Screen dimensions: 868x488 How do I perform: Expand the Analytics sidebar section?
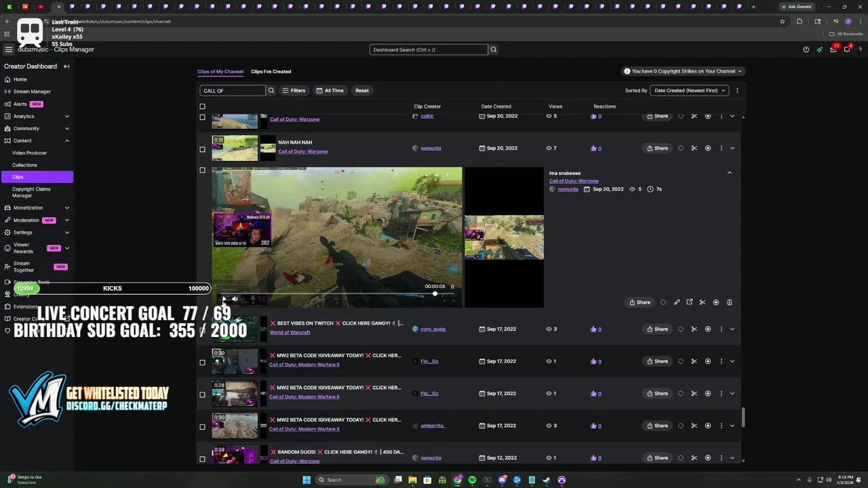pyautogui.click(x=66, y=116)
